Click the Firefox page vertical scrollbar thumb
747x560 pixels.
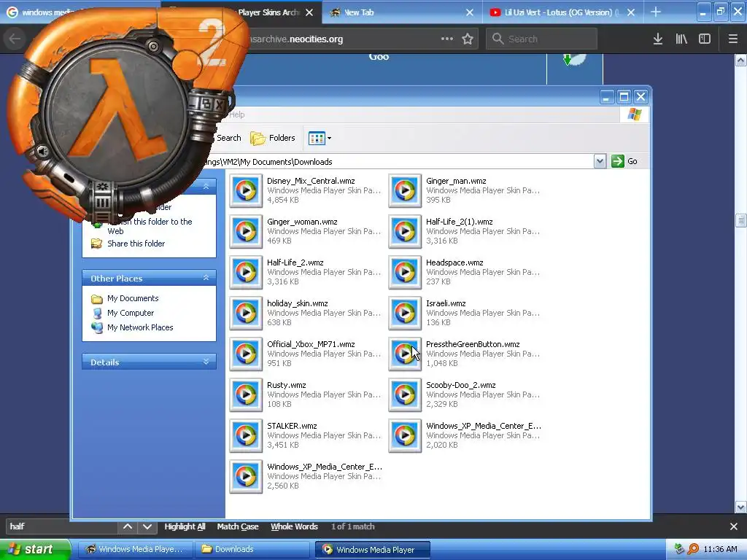point(740,221)
